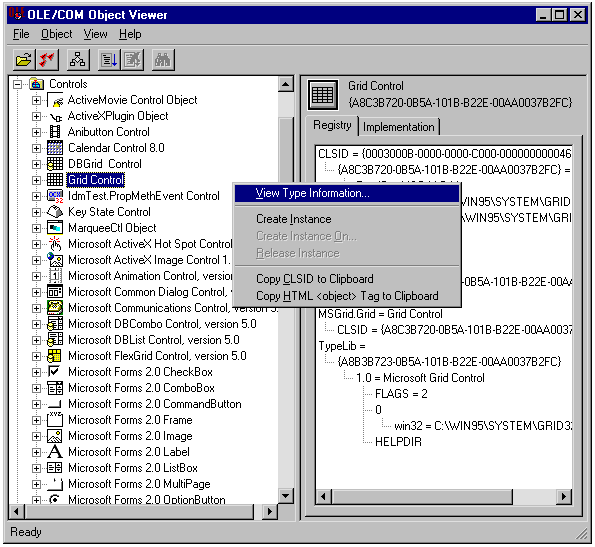Choose Create Instance from context menu
Image resolution: width=595 pixels, height=547 pixels.
(347, 219)
